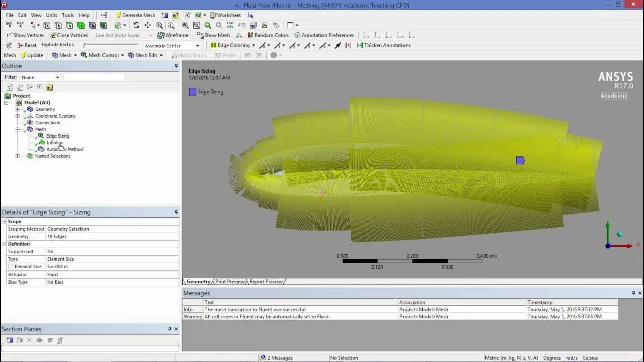Select the Body selection filter icon
This screenshot has height=362, width=644.
(81, 25)
